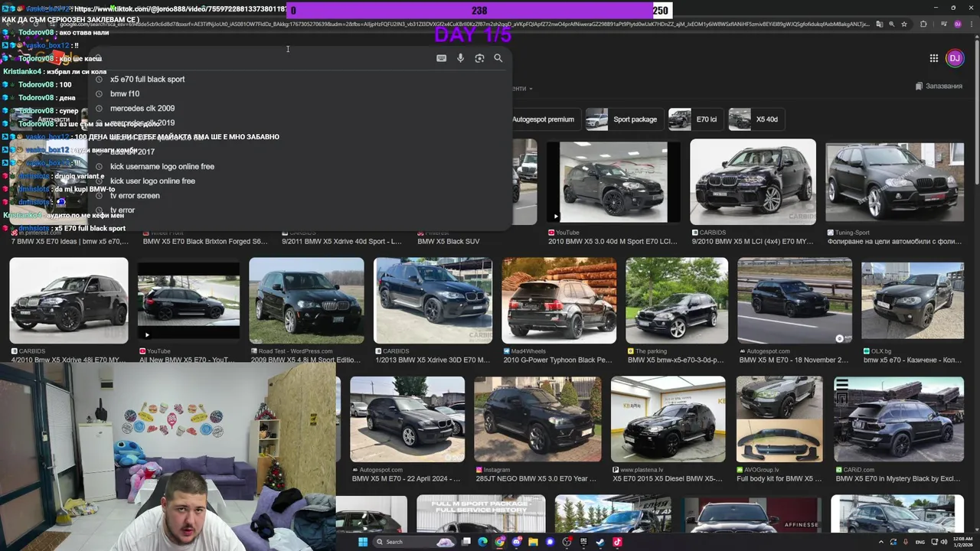980x551 pixels.
Task: Expand the tools dropdown arrow under search bar
Action: coord(531,89)
